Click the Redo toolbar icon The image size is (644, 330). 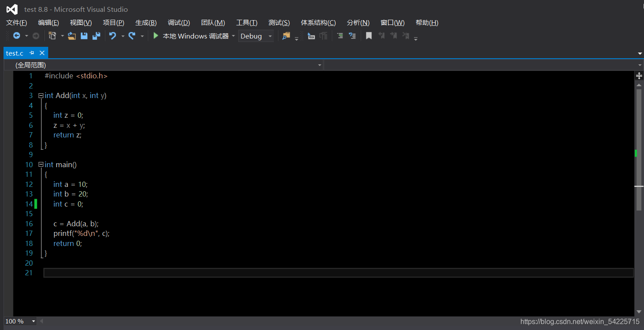coord(132,36)
